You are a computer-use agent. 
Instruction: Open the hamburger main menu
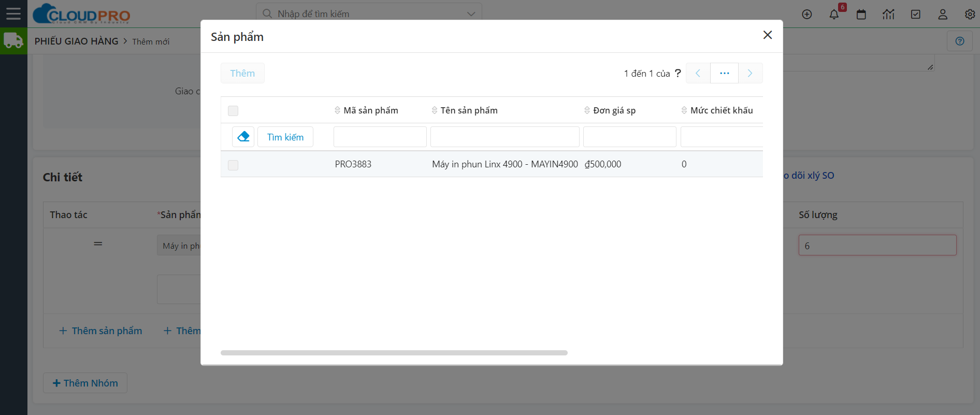(13, 13)
